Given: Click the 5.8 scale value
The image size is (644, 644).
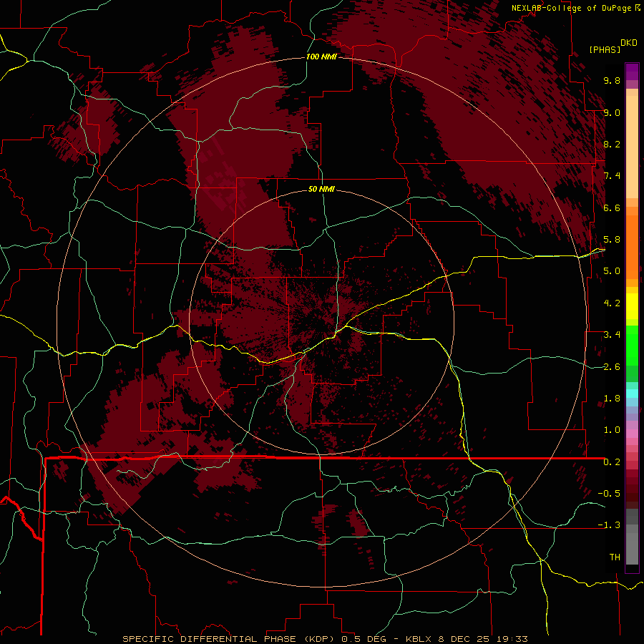Looking at the screenshot, I should (612, 240).
